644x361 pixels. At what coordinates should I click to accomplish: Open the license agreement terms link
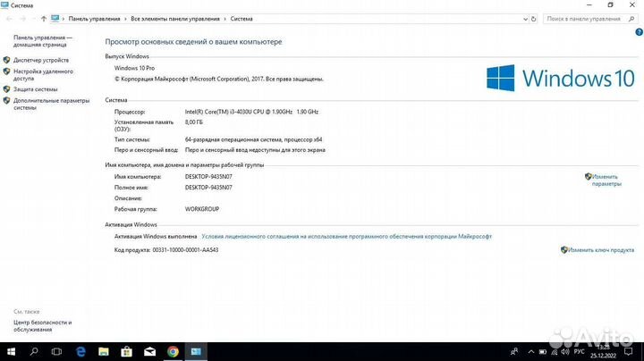pyautogui.click(x=347, y=237)
